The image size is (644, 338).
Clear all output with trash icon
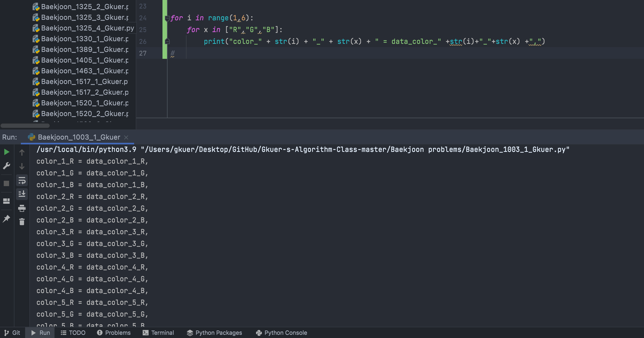pos(22,222)
